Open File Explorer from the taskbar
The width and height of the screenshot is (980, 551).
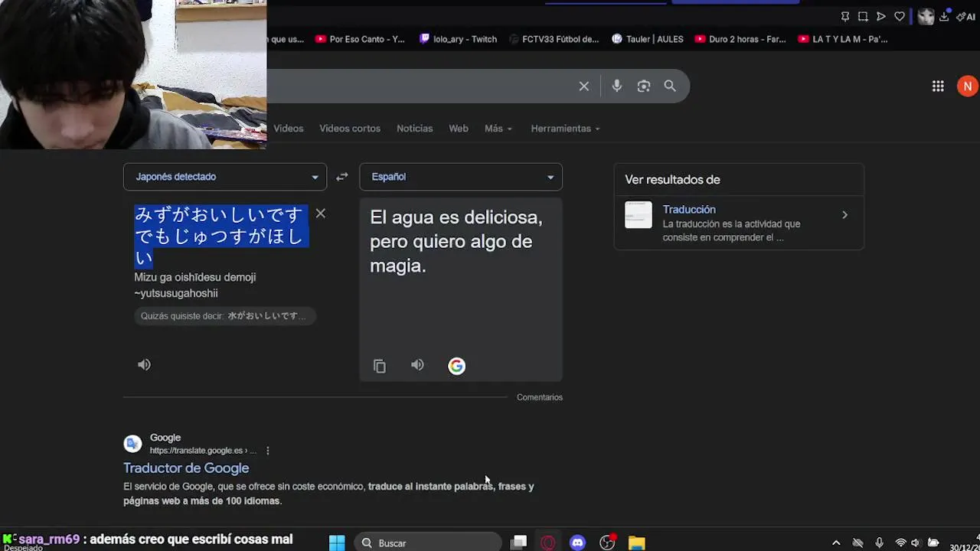(637, 543)
